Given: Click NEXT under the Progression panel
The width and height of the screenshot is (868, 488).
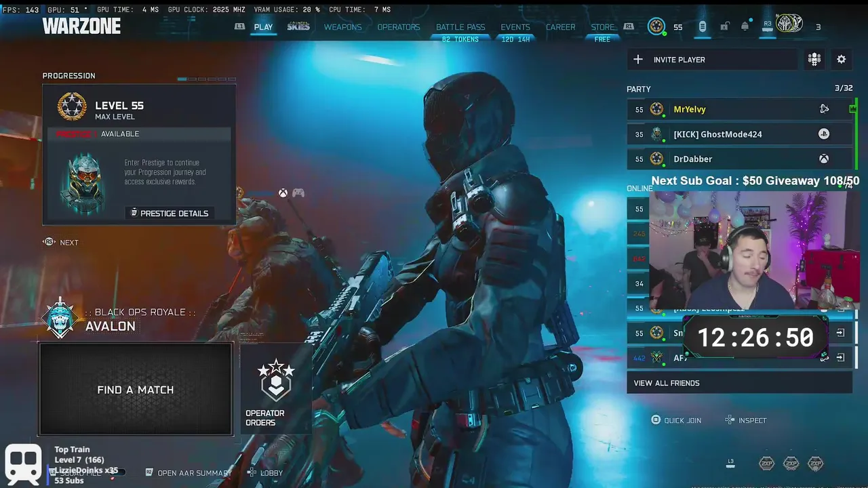Looking at the screenshot, I should [x=61, y=243].
